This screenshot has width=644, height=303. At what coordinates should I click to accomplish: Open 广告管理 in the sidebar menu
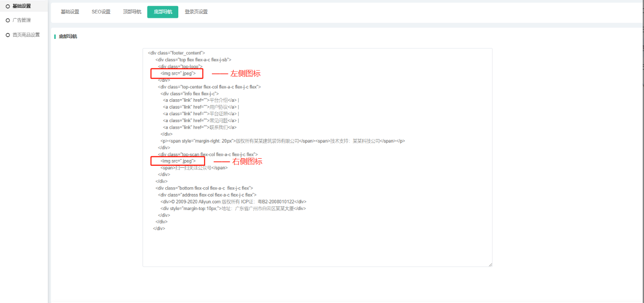click(x=21, y=21)
